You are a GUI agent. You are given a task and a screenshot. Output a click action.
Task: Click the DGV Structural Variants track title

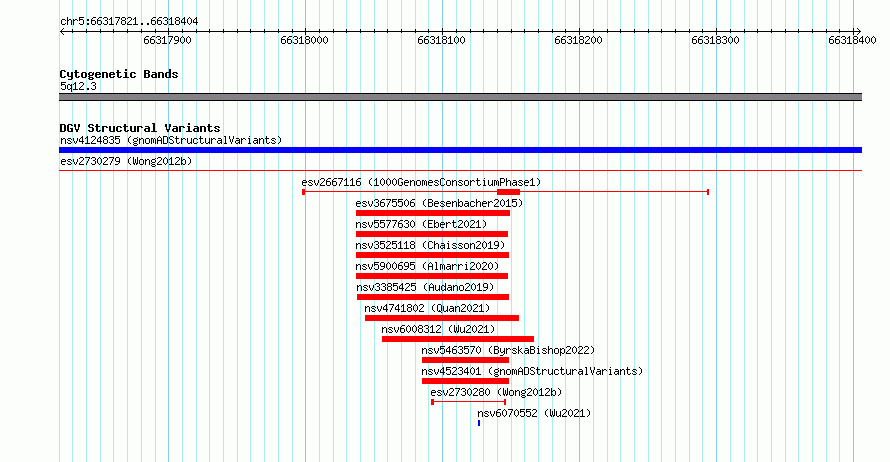(x=140, y=128)
